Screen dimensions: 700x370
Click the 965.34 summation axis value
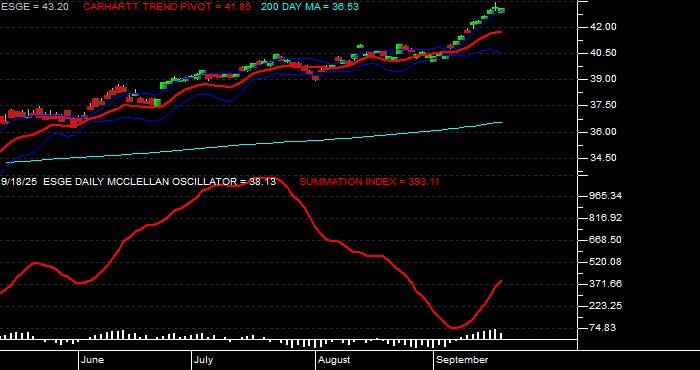tap(606, 196)
